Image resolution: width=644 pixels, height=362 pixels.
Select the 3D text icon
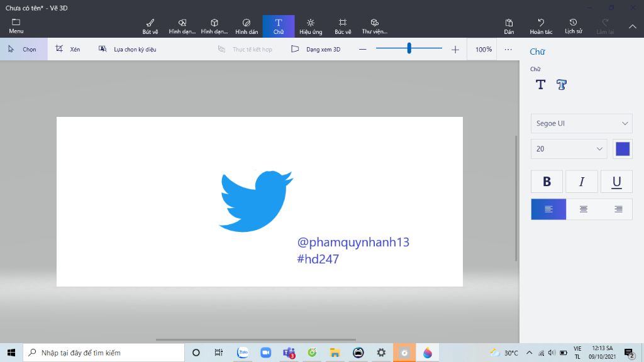tap(561, 85)
